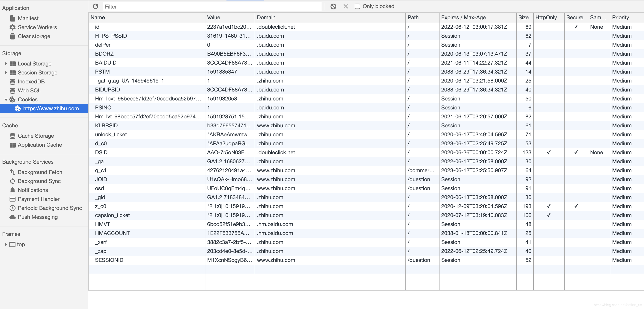Viewport: 644px width, 309px height.
Task: Select the q_c1 cookie row
Action: (x=366, y=170)
